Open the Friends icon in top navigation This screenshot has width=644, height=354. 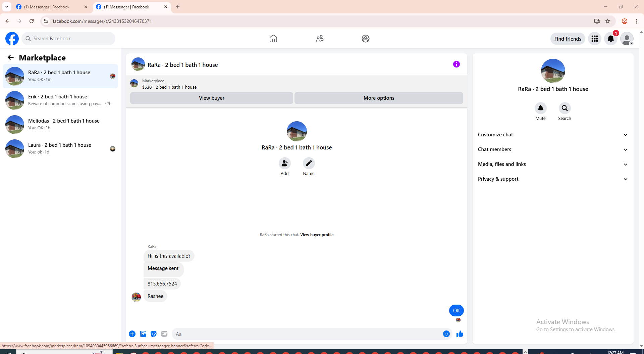point(320,39)
